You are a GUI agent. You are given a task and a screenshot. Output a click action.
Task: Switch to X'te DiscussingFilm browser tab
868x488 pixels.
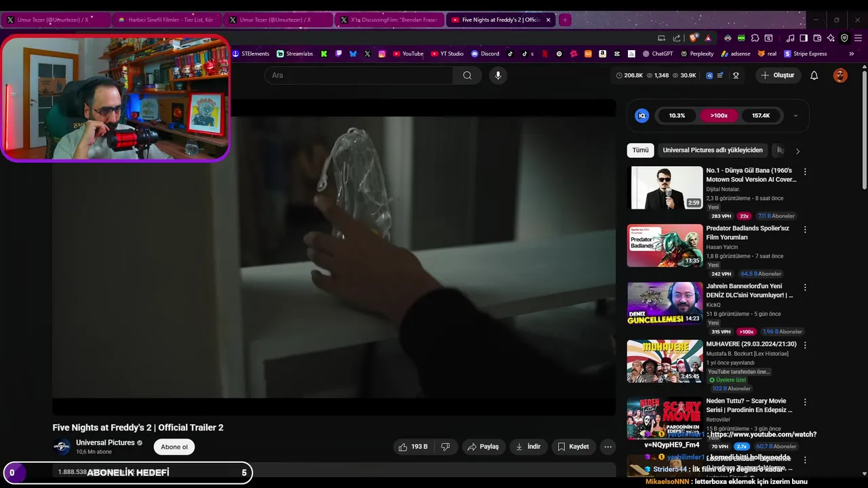[389, 20]
